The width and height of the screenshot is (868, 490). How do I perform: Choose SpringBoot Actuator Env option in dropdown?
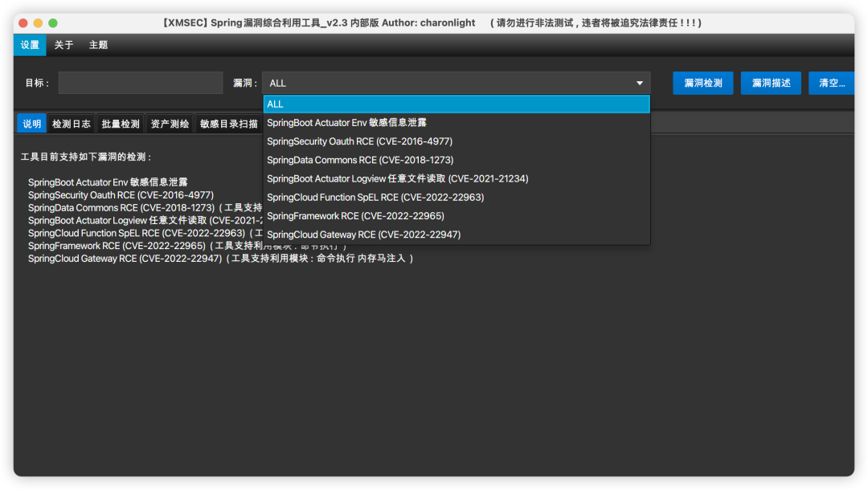(457, 123)
